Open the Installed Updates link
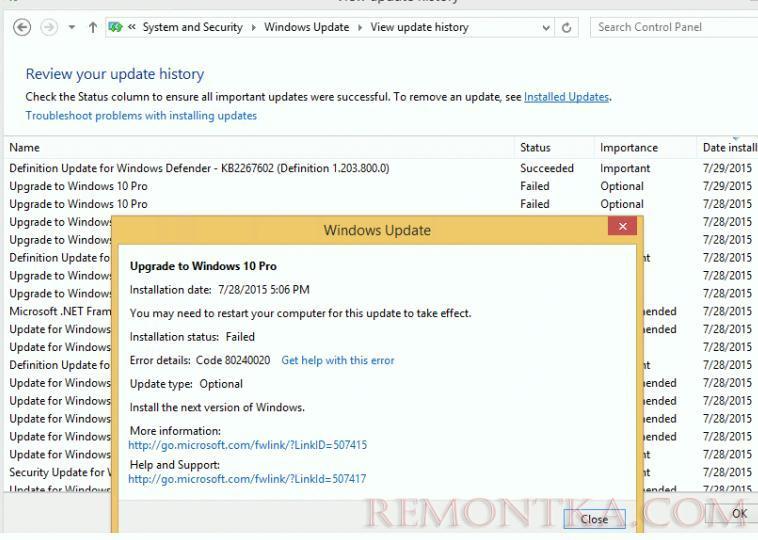Viewport: 758px width, 540px height. click(566, 97)
